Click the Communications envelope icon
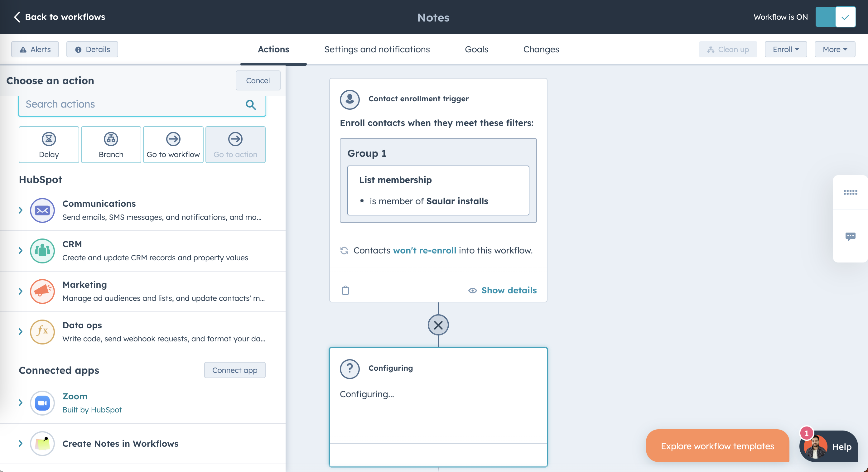868x472 pixels. pos(42,210)
